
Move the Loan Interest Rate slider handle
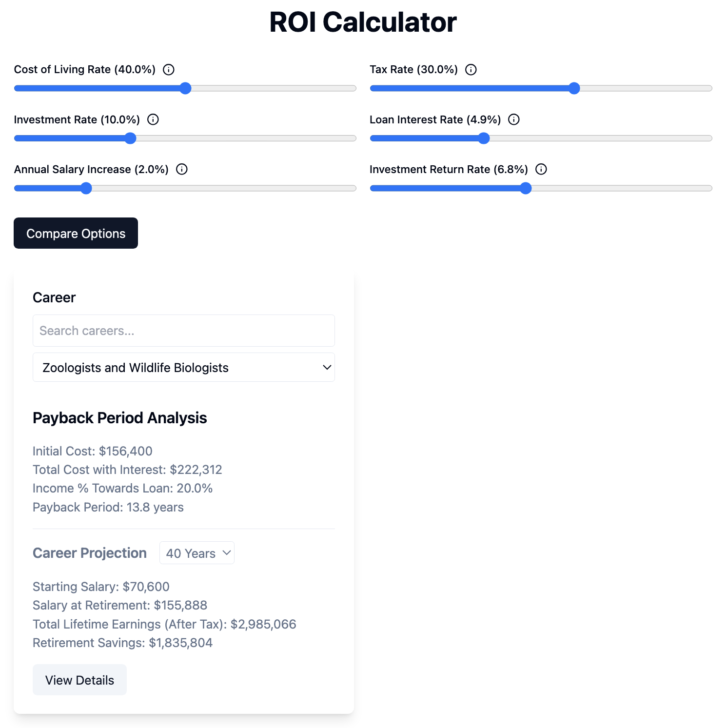483,138
